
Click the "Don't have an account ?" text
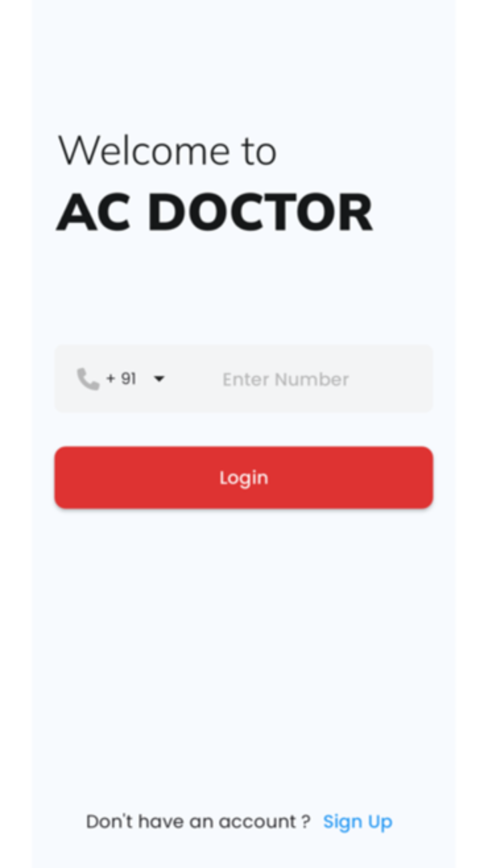(198, 822)
